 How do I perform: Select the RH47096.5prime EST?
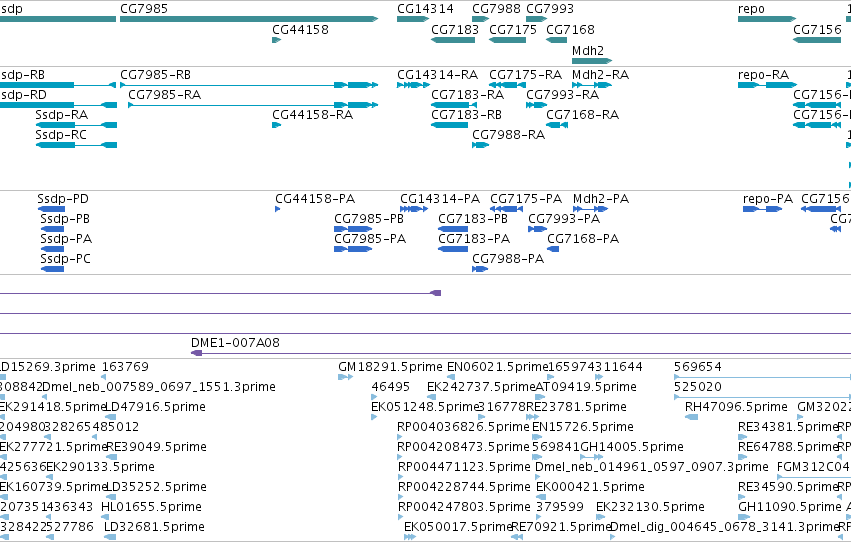[691, 417]
